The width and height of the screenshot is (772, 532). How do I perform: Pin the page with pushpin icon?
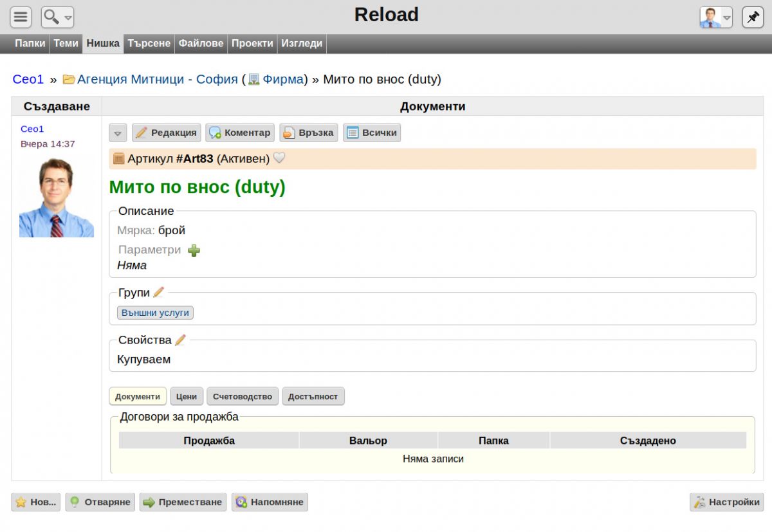[x=753, y=17]
